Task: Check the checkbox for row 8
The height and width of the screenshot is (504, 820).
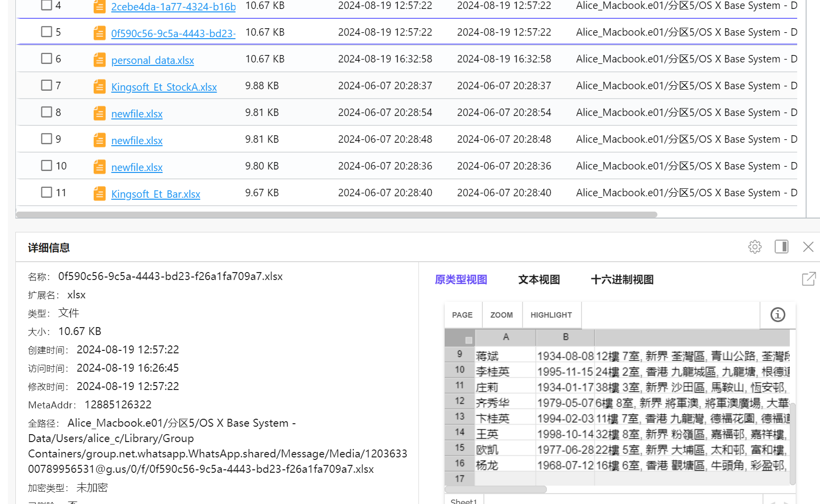Action: point(47,112)
